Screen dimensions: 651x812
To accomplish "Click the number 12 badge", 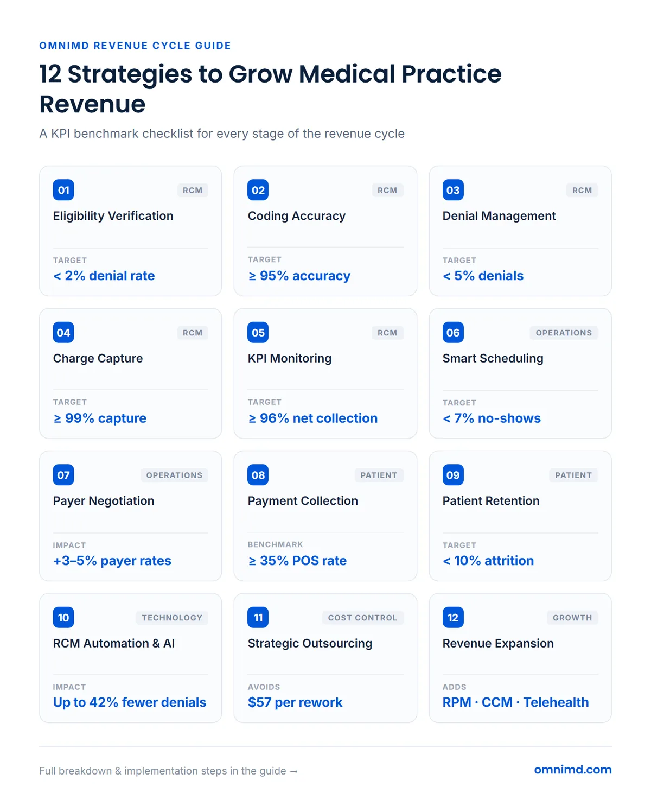I will (453, 617).
